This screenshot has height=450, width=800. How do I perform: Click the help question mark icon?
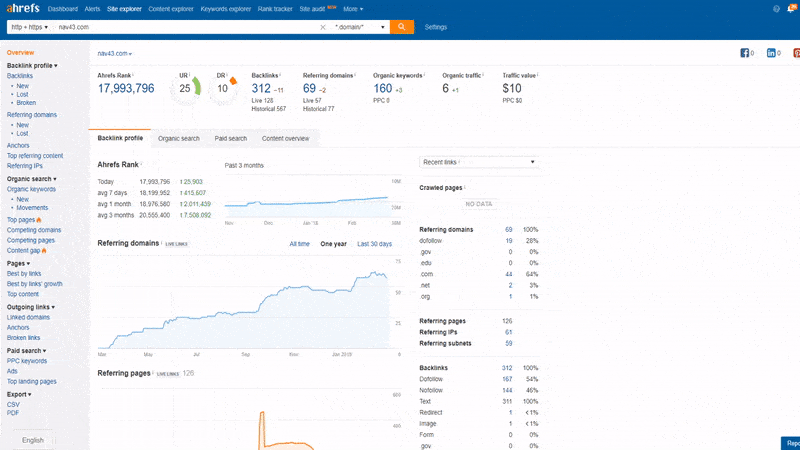[776, 9]
